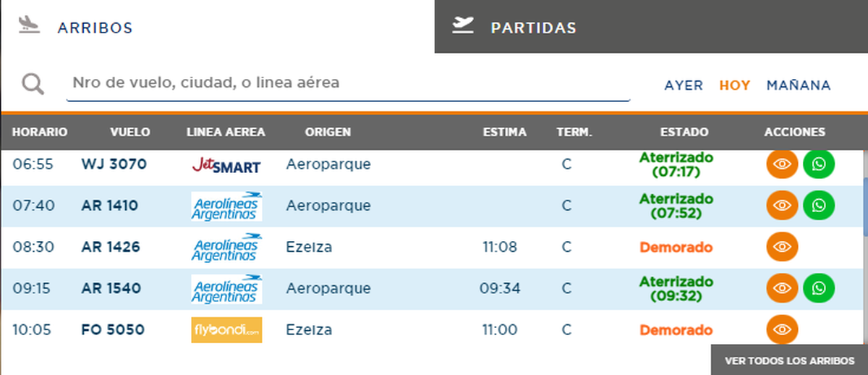
Task: Click the WhatsApp icon for flight AR 1540
Action: pos(818,288)
